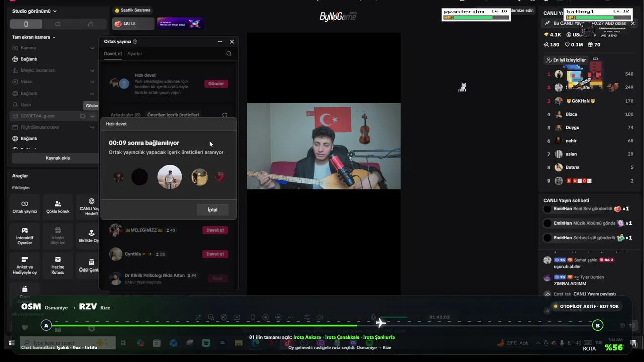Click the Bizce viewer row
The image size is (644, 362).
(x=590, y=114)
